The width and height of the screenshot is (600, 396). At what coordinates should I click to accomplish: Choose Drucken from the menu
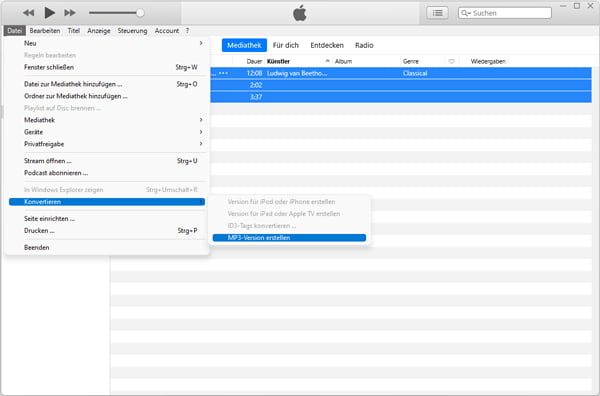click(x=107, y=231)
